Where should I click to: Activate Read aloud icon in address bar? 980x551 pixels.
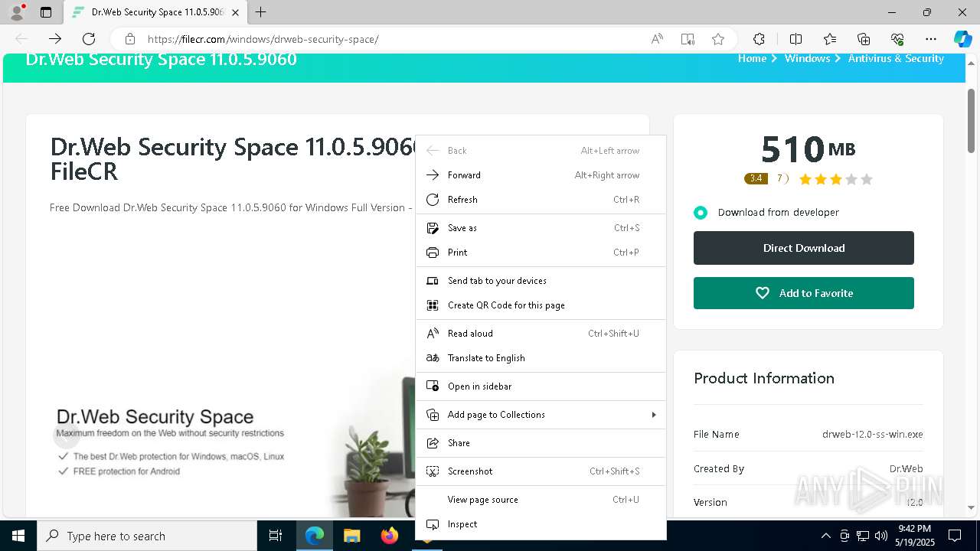657,39
